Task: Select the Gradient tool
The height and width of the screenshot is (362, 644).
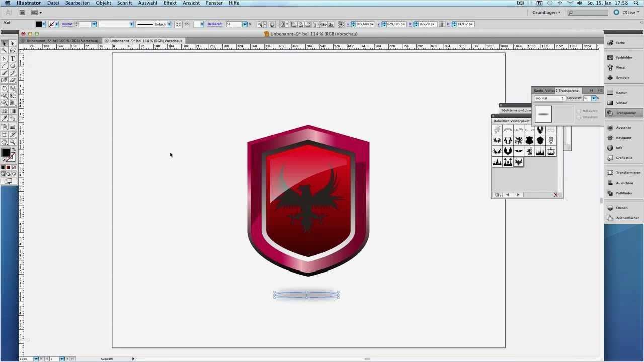Action: 13,111
